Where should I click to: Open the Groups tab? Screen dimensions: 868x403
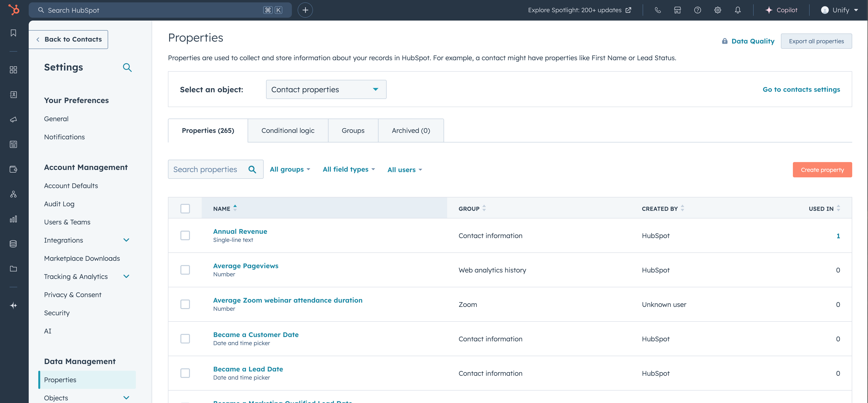point(353,131)
